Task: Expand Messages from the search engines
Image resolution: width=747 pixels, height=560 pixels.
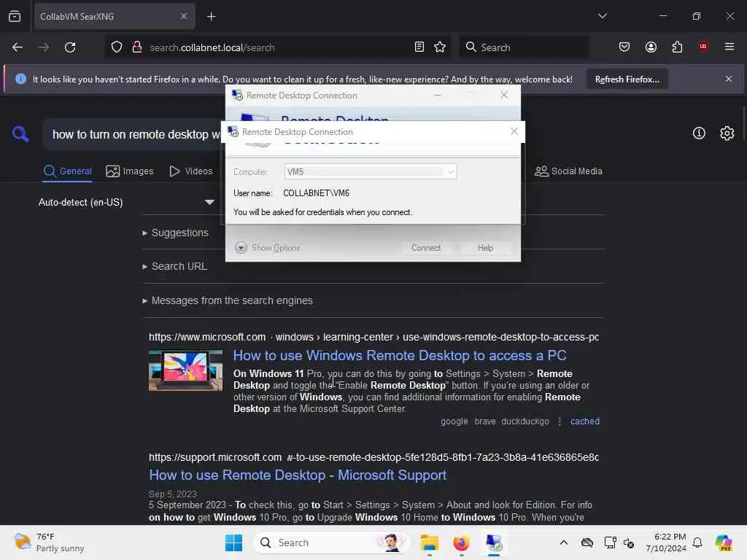Action: [x=228, y=301]
